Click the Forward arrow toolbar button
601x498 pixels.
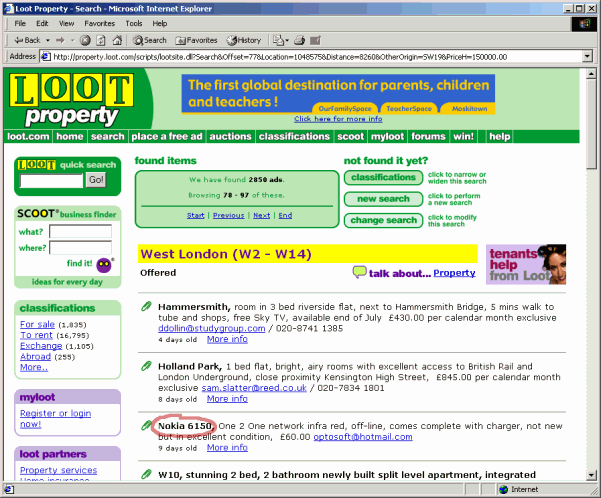[x=60, y=40]
